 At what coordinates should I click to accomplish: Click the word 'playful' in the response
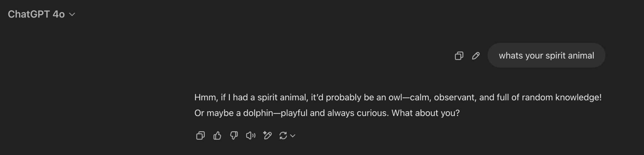coord(294,113)
